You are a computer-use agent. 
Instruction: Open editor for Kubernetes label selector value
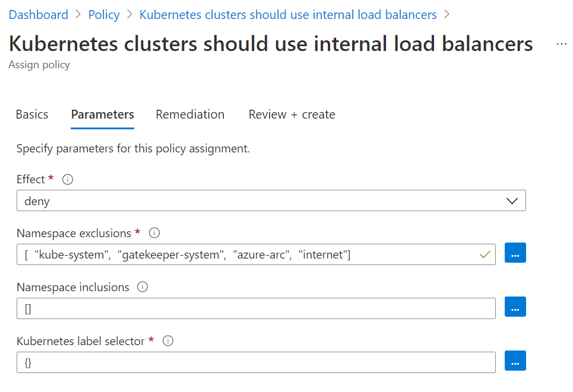click(x=515, y=361)
